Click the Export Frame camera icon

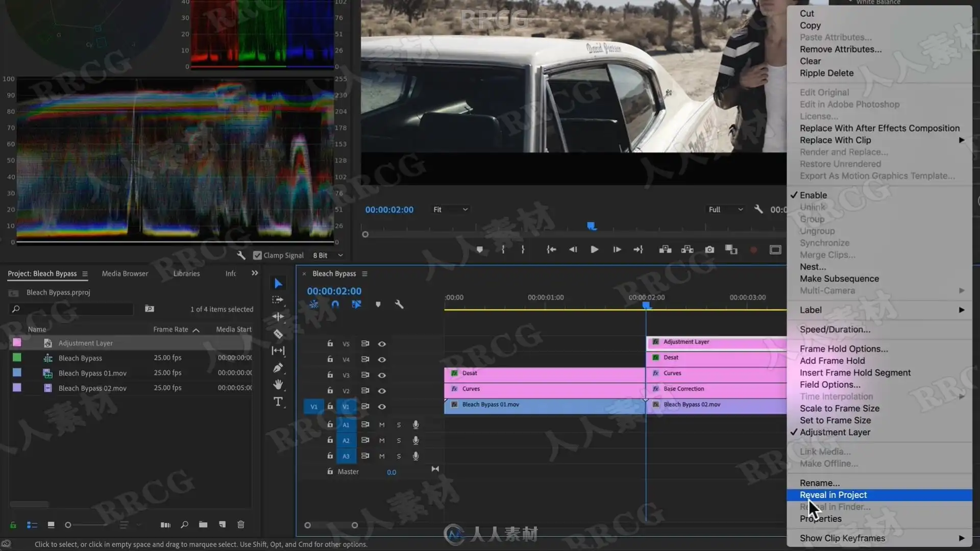[x=709, y=249]
